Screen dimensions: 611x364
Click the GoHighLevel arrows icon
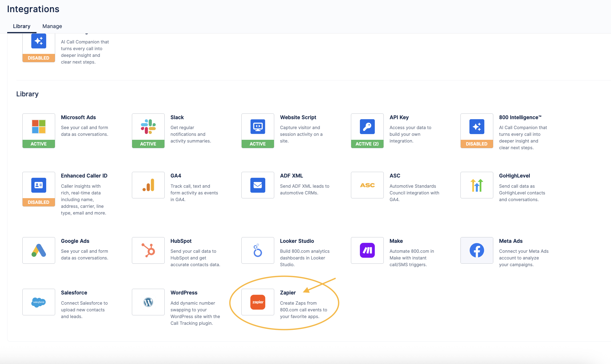point(477,185)
